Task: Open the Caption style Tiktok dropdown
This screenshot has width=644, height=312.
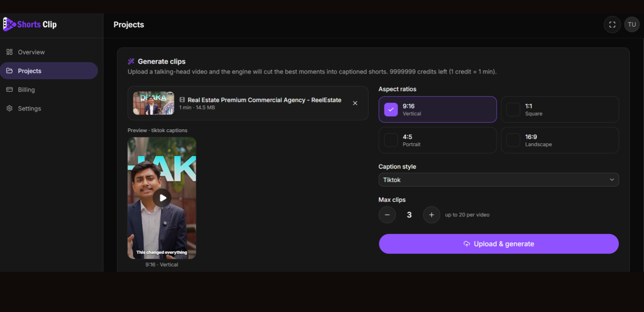Action: tap(499, 179)
